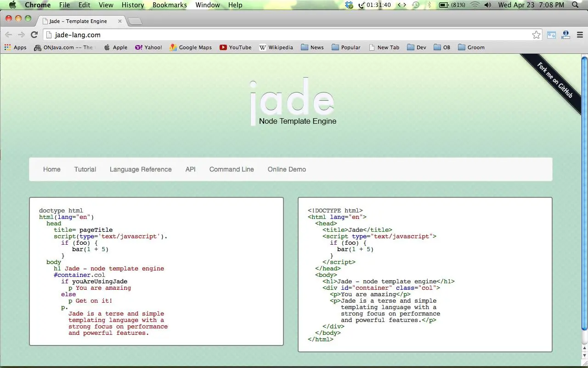Expand the Dev bookmarks folder

[417, 47]
